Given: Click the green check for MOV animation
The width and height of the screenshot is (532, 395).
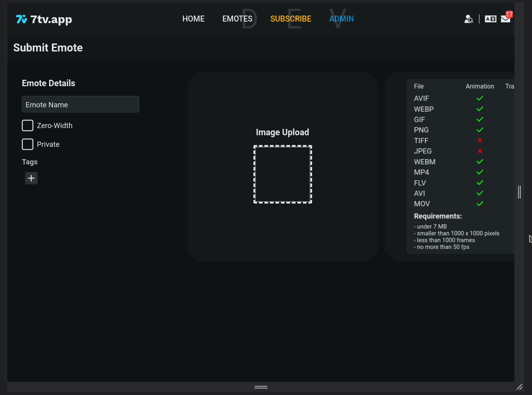Looking at the screenshot, I should click(480, 203).
